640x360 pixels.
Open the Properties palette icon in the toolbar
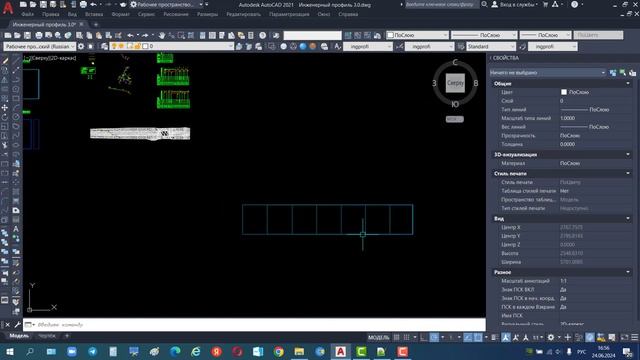(202, 36)
